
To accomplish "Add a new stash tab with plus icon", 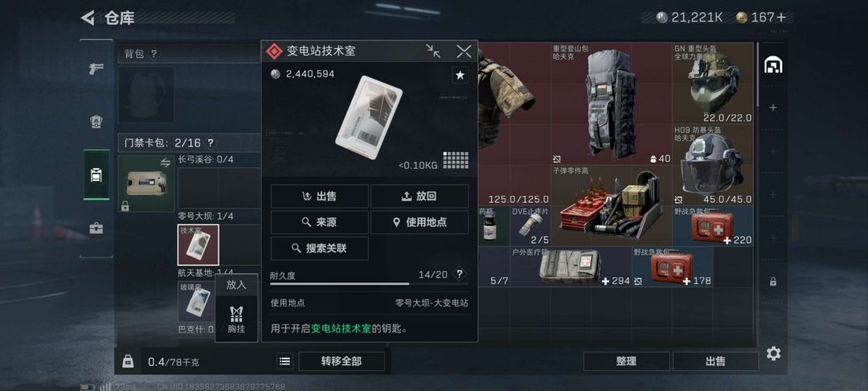I will [x=773, y=108].
